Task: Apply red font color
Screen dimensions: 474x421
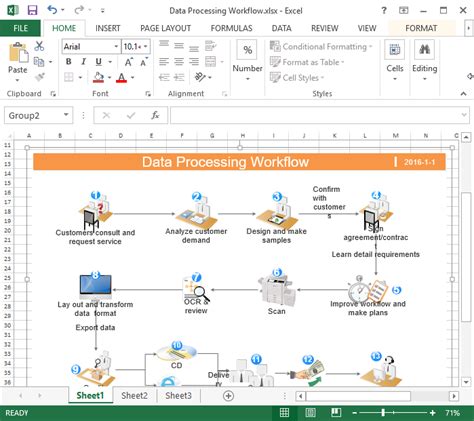Action: coord(122,78)
